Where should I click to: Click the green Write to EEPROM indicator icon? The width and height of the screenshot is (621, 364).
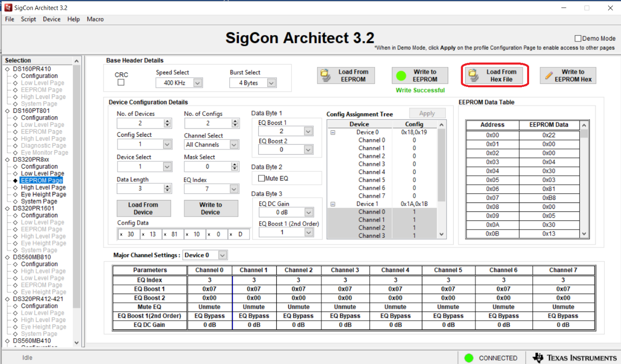(x=401, y=75)
